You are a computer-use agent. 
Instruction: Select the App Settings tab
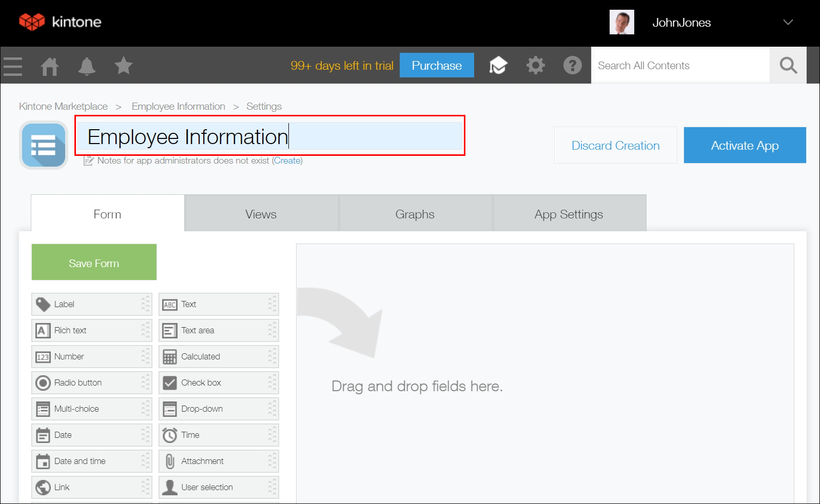coord(569,214)
